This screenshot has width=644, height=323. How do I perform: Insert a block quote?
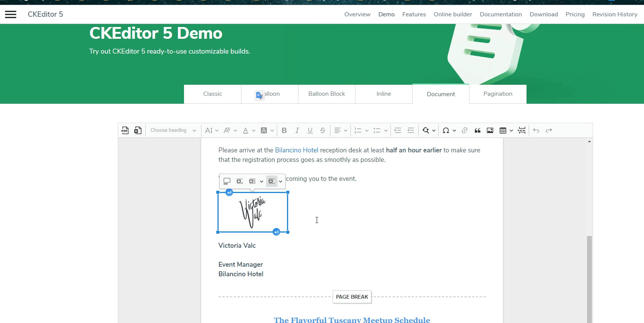(x=477, y=130)
